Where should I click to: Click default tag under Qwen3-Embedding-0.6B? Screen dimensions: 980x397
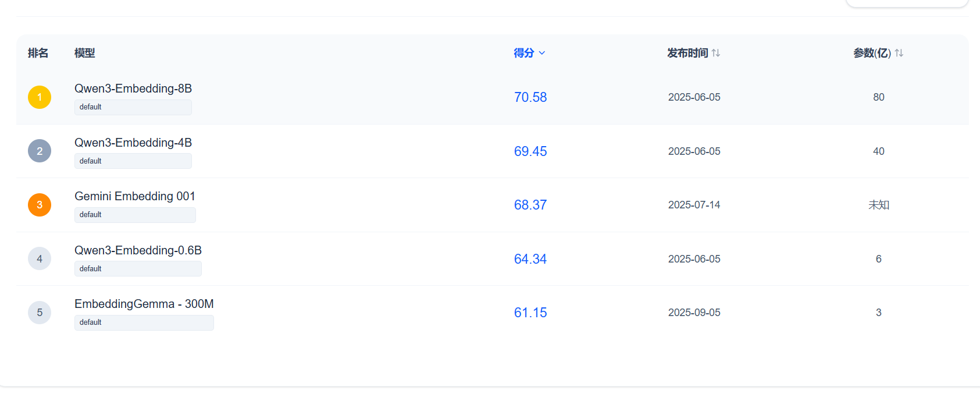[x=138, y=269]
